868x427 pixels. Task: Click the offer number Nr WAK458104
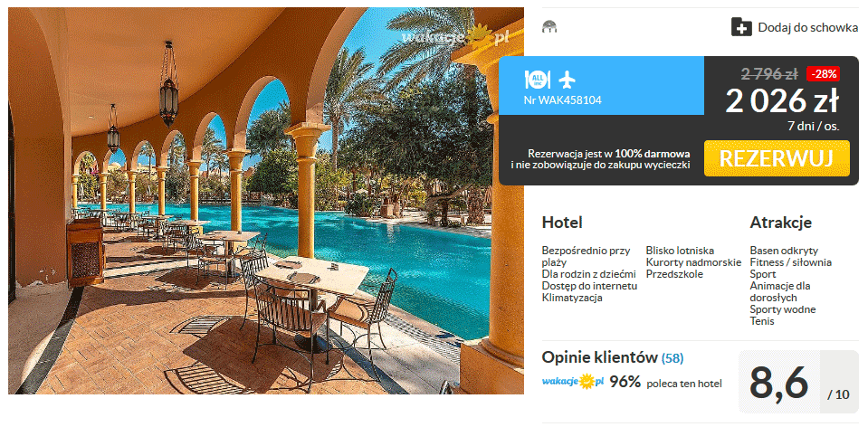point(562,100)
